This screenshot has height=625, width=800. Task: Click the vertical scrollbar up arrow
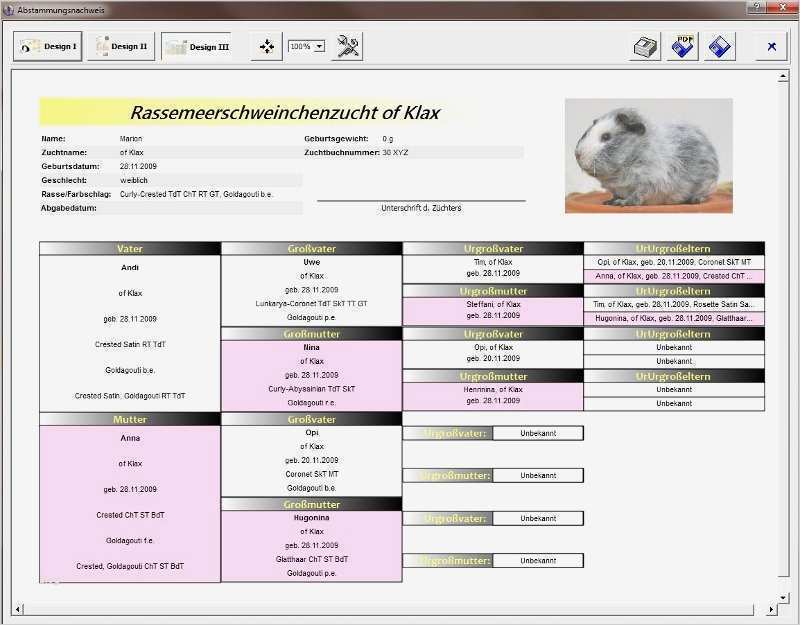(783, 76)
